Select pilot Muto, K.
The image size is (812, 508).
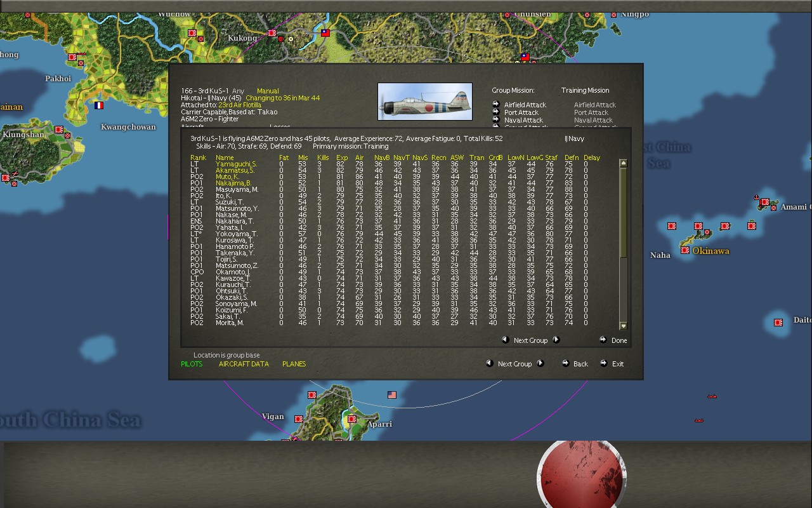[227, 177]
